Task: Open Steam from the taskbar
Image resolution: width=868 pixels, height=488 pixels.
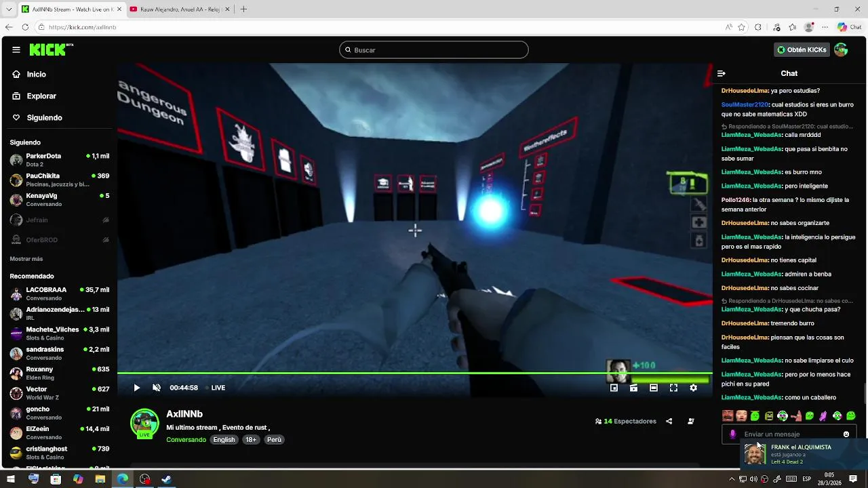Action: click(166, 479)
